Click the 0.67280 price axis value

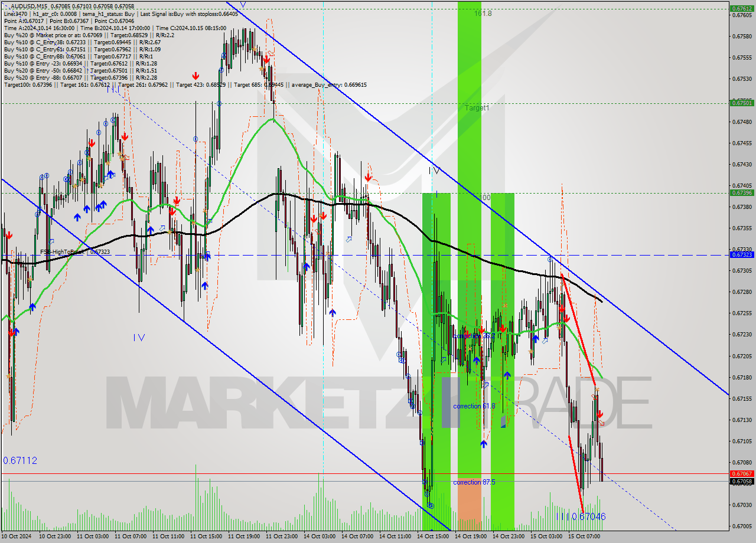click(x=742, y=292)
